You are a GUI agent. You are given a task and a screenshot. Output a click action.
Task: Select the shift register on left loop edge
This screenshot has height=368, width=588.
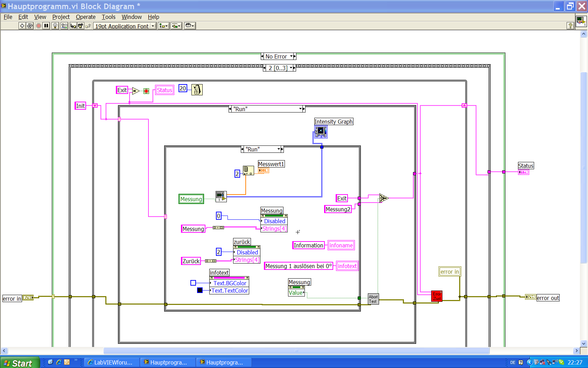tap(95, 105)
